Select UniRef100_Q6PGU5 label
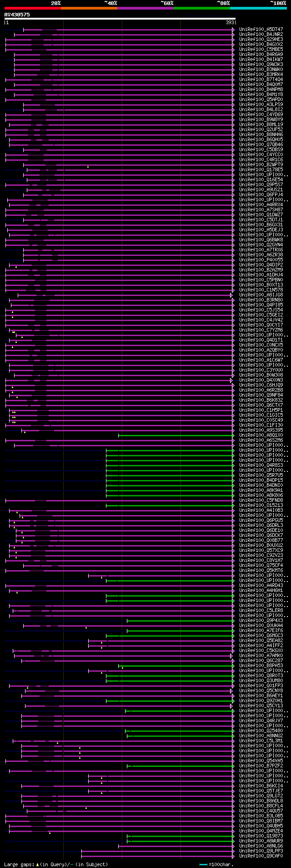The width and height of the screenshot is (291, 868). point(261,521)
